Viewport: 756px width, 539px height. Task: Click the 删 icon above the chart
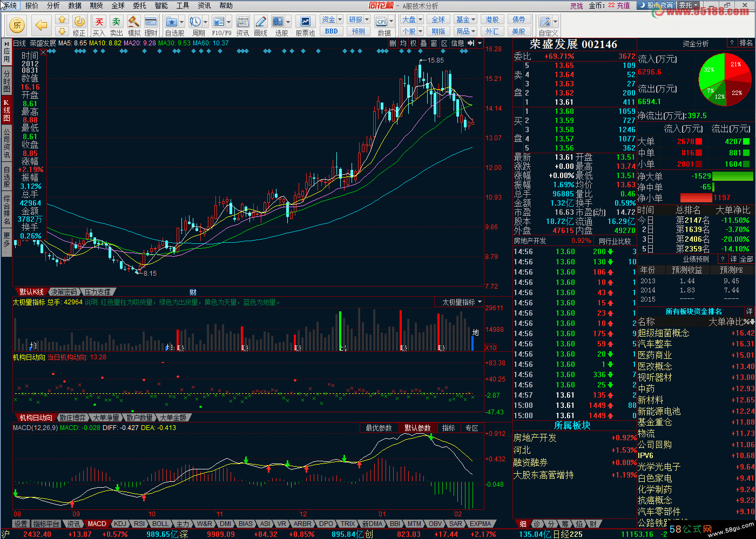click(393, 43)
